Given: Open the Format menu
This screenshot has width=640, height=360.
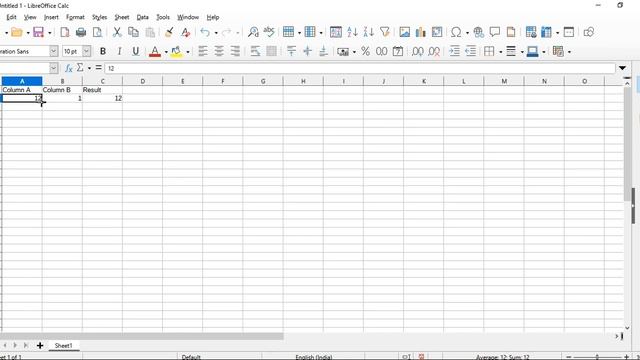Looking at the screenshot, I should coord(75,17).
